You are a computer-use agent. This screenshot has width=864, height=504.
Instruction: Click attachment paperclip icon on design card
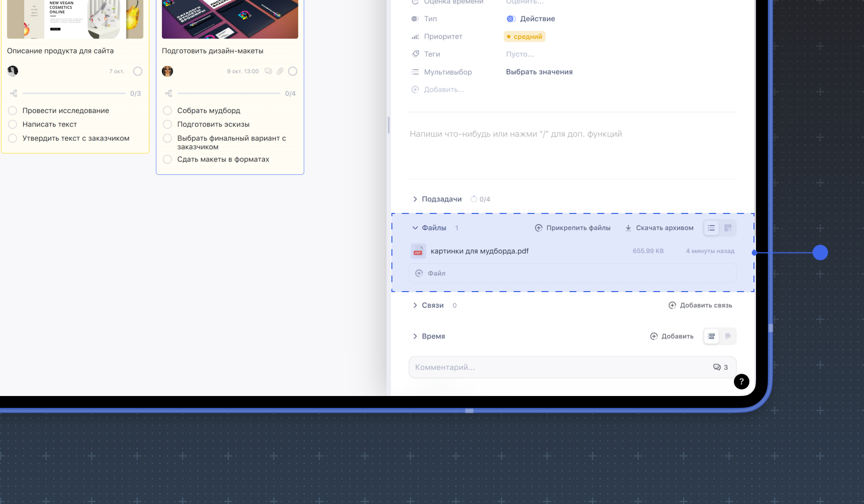point(280,71)
